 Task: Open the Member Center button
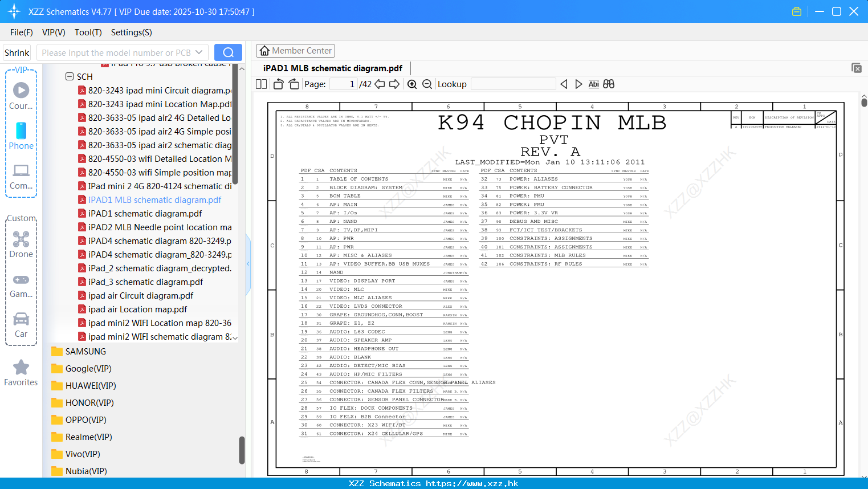tap(295, 51)
